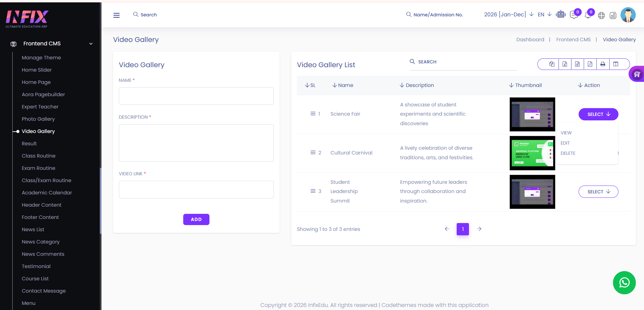The width and height of the screenshot is (644, 310).
Task: Open the 2026 [Jan-Dec] session dropdown
Action: (508, 14)
